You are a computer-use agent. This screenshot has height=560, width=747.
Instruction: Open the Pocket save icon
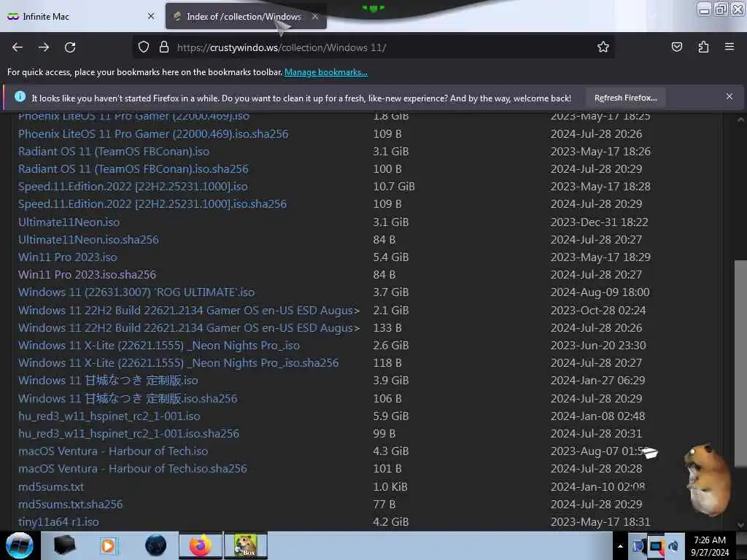tap(676, 47)
